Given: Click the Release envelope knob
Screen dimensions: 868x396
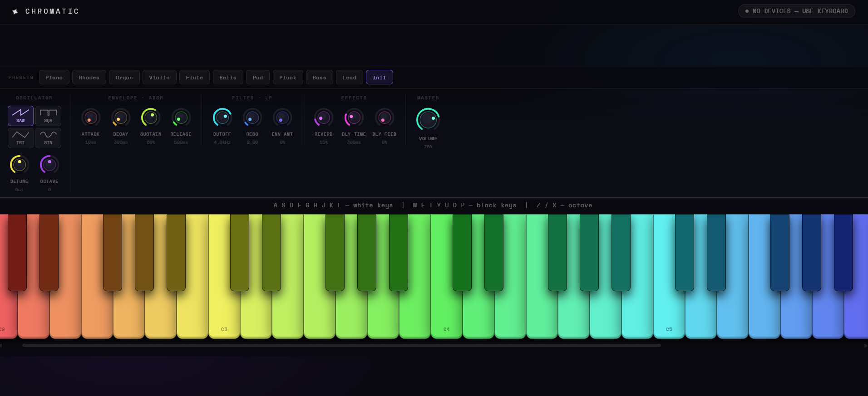Looking at the screenshot, I should point(181,118).
